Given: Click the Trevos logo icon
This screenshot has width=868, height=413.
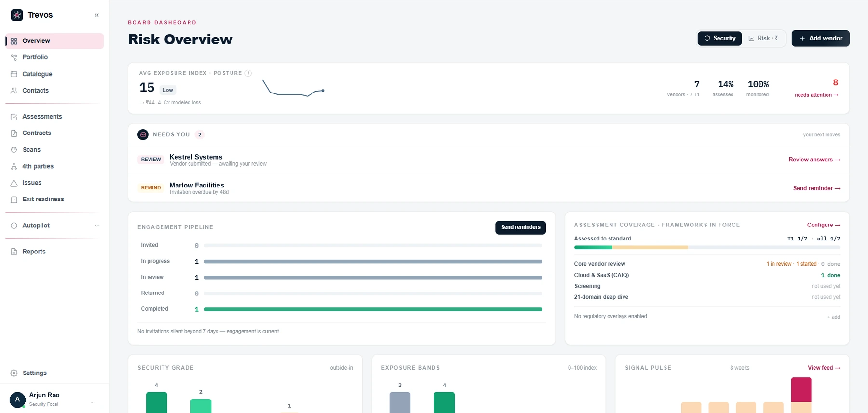Looking at the screenshot, I should click(x=17, y=15).
